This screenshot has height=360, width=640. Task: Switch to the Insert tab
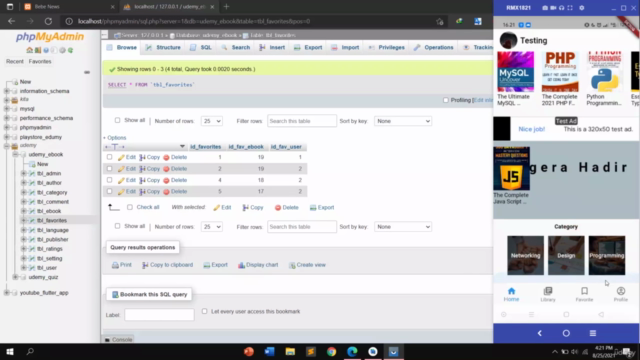272,47
